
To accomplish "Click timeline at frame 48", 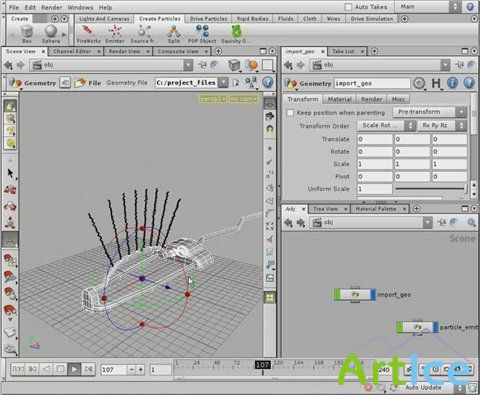I will tap(217, 363).
